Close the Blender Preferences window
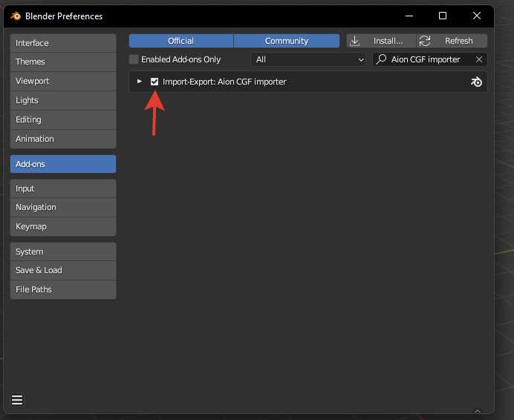 click(477, 16)
